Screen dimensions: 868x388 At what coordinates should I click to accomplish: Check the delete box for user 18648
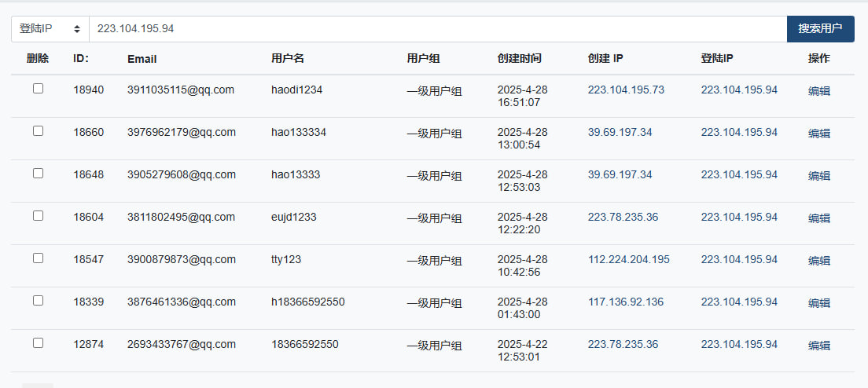(x=38, y=173)
